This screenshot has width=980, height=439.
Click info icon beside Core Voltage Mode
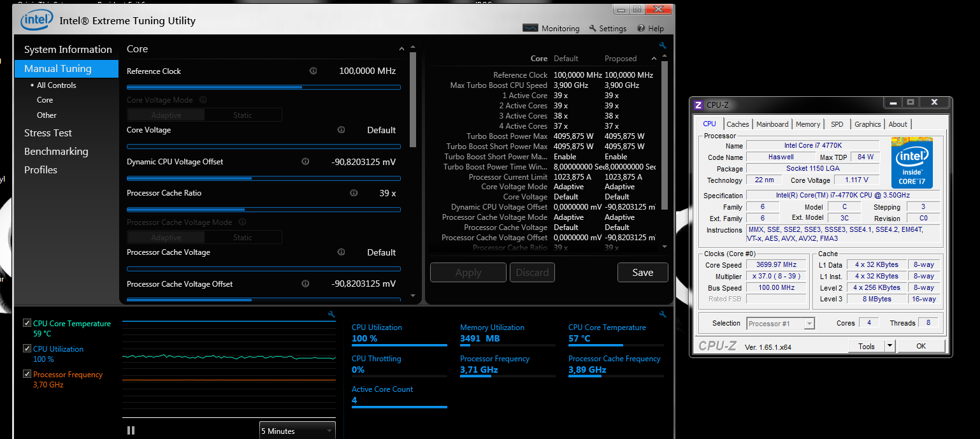click(x=203, y=99)
